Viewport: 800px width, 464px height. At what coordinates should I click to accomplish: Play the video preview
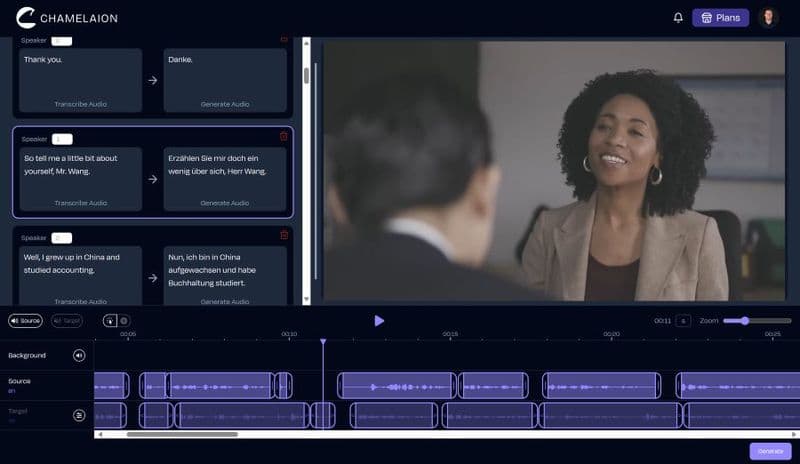pos(379,321)
